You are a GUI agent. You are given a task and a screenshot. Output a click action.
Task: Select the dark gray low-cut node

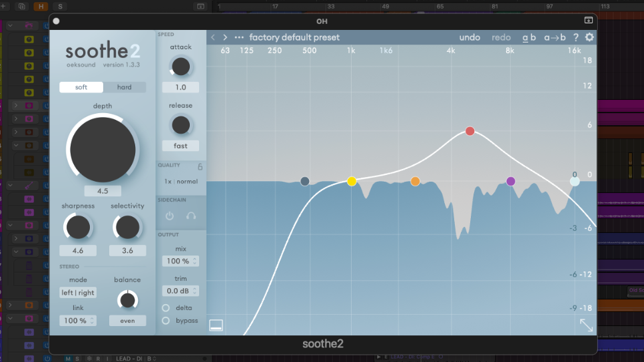pos(305,182)
